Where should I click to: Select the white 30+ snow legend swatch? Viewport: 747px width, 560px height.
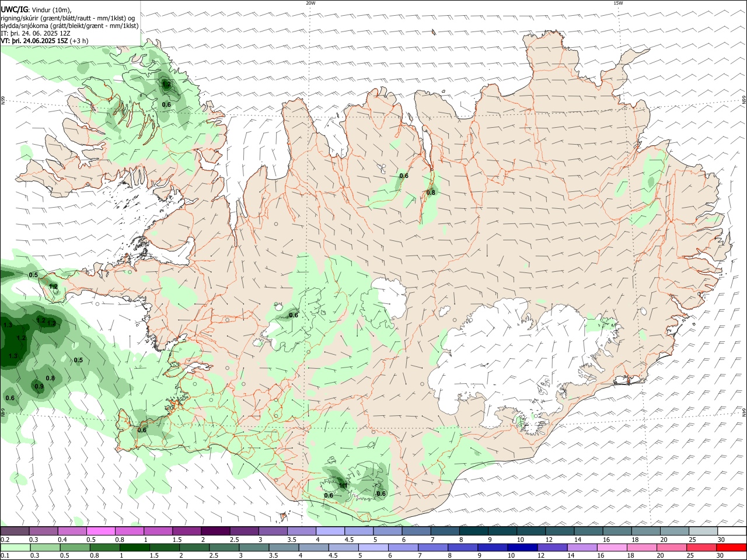[x=731, y=531]
